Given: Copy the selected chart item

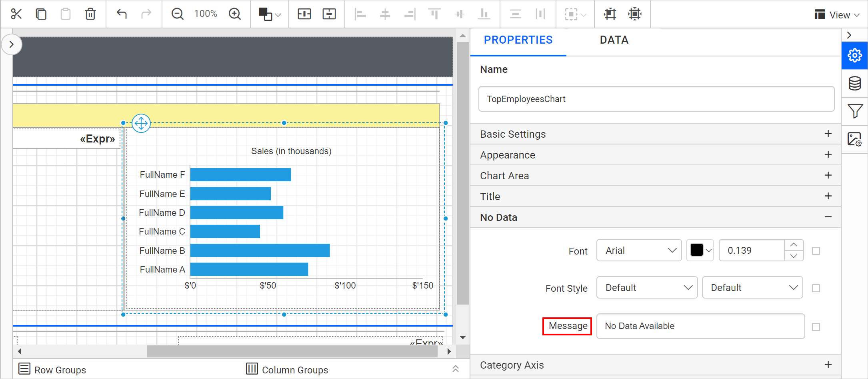Looking at the screenshot, I should (41, 14).
